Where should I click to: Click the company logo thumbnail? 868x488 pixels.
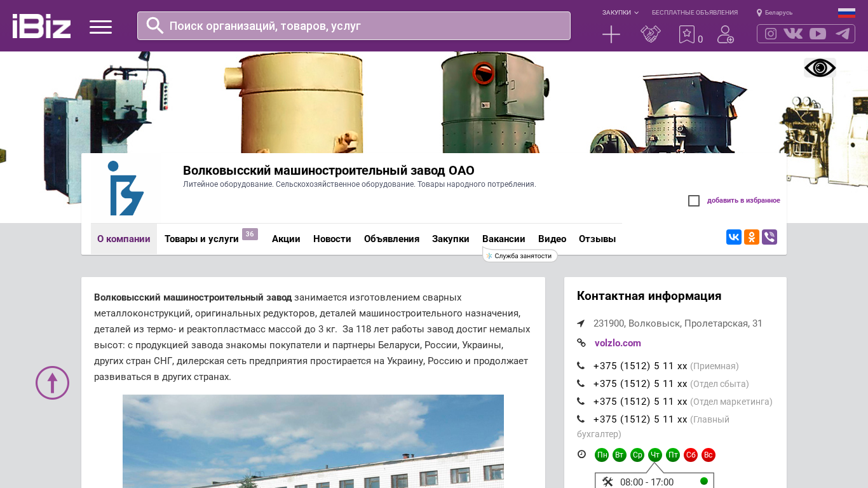coord(125,188)
